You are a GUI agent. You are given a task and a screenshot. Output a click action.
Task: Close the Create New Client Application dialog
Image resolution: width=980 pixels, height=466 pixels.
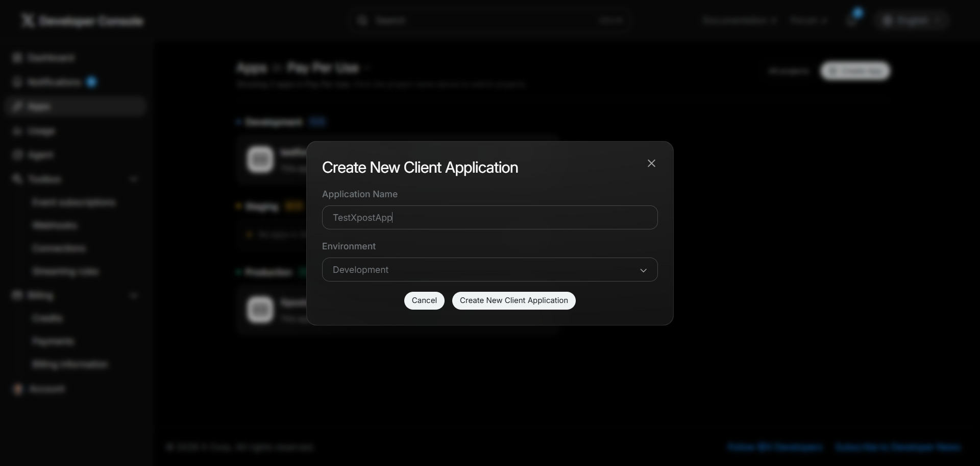[x=651, y=164]
